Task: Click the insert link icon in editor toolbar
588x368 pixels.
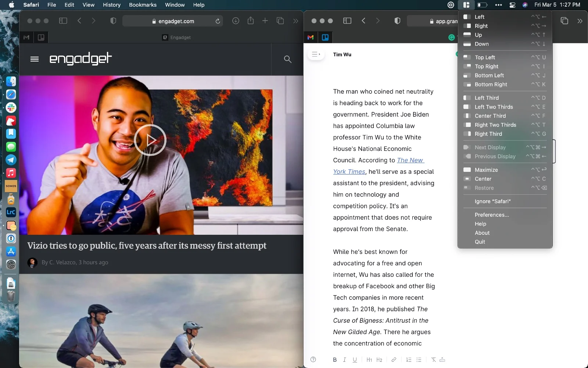Action: click(x=394, y=360)
